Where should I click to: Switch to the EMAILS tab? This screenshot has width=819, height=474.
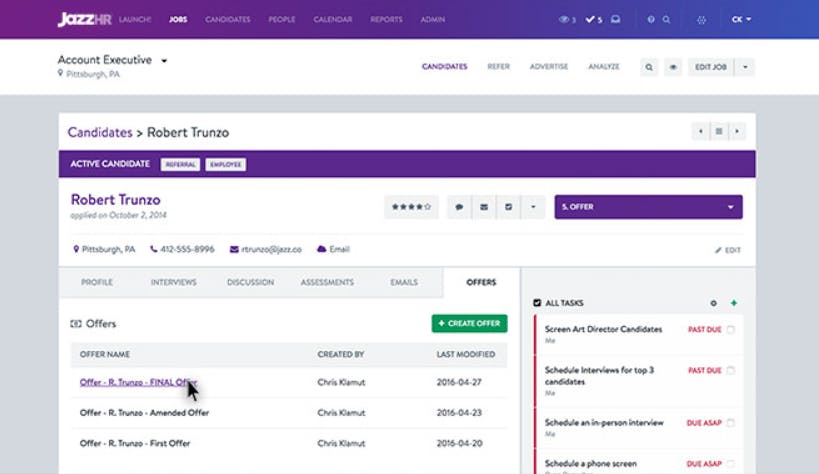[404, 282]
